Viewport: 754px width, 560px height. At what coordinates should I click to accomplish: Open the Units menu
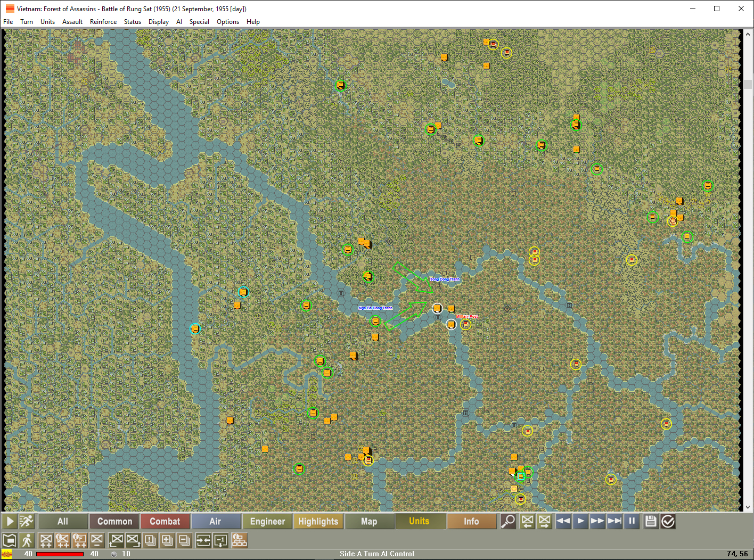tap(48, 22)
